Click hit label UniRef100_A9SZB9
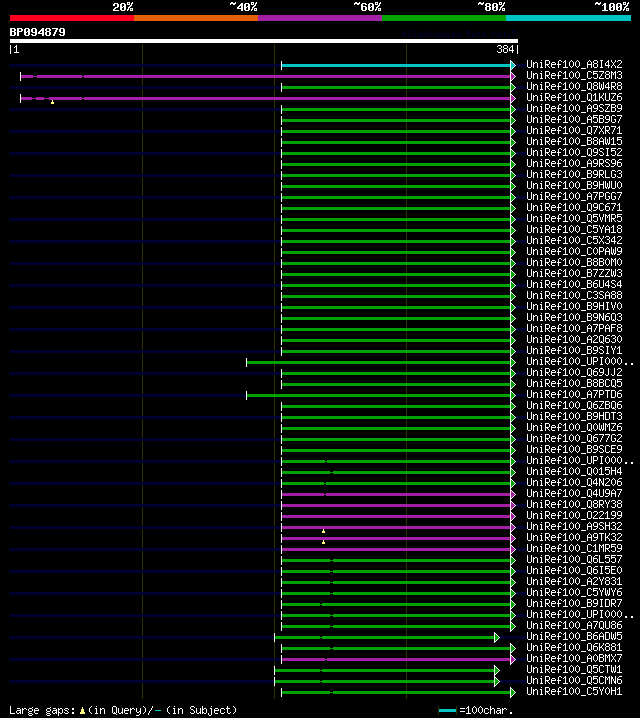This screenshot has height=718, width=640. 574,109
